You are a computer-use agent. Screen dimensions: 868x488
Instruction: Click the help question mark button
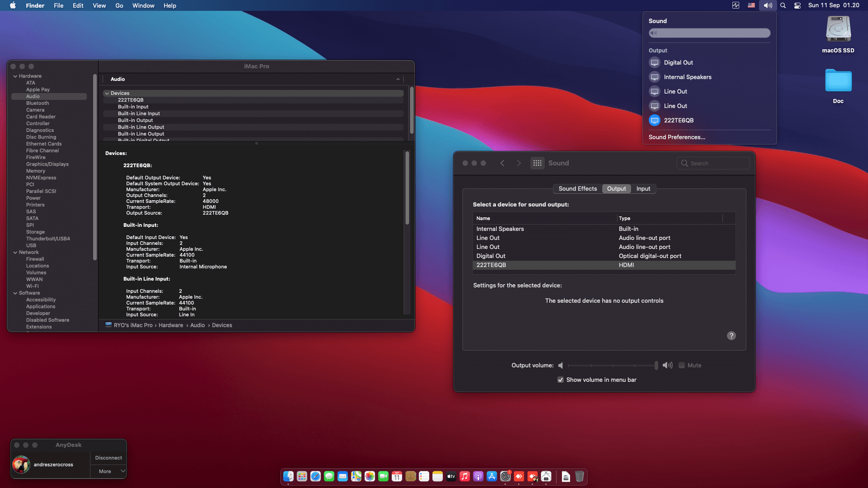[731, 336]
